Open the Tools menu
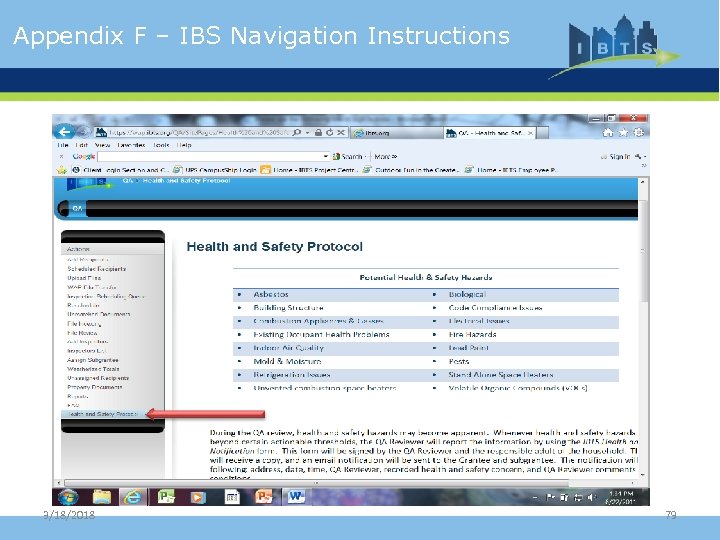 (162, 145)
